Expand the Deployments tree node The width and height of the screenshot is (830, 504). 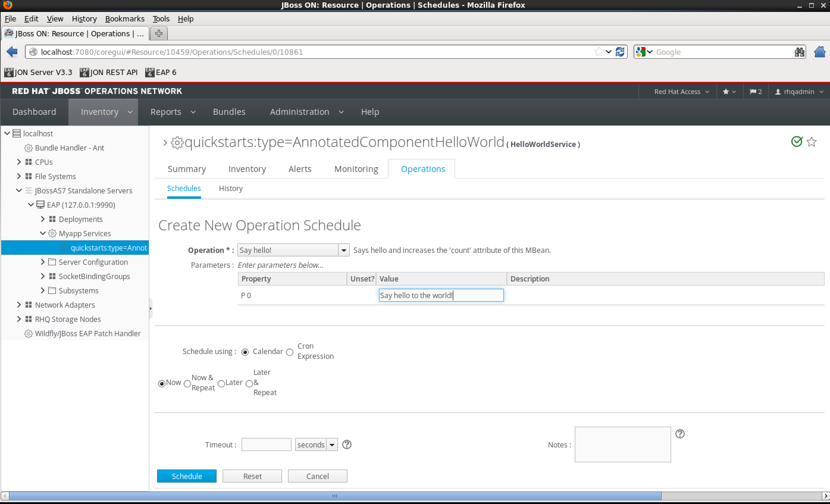click(x=43, y=219)
